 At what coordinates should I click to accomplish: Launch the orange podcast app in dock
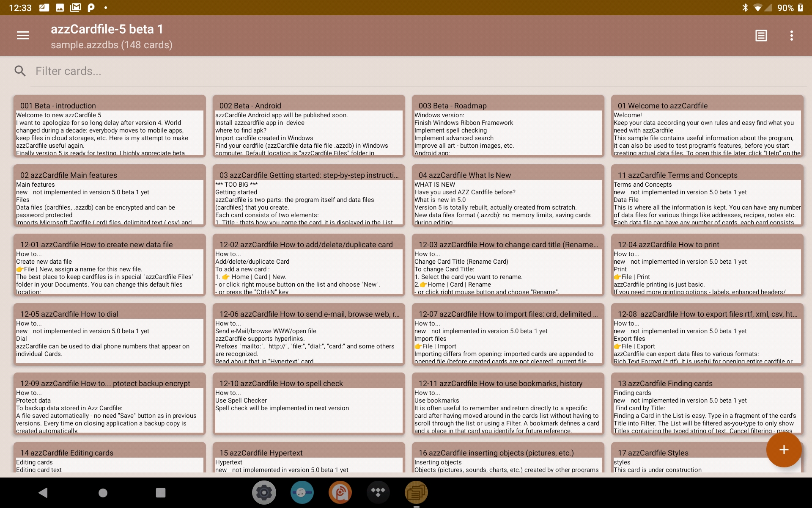pyautogui.click(x=340, y=492)
